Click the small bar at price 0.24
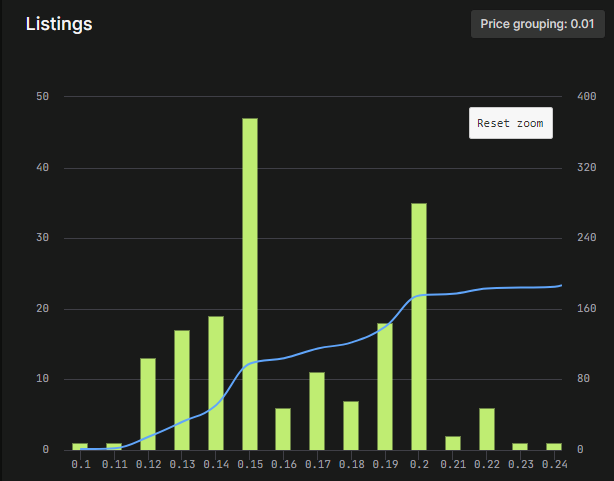The width and height of the screenshot is (614, 481). pos(554,447)
